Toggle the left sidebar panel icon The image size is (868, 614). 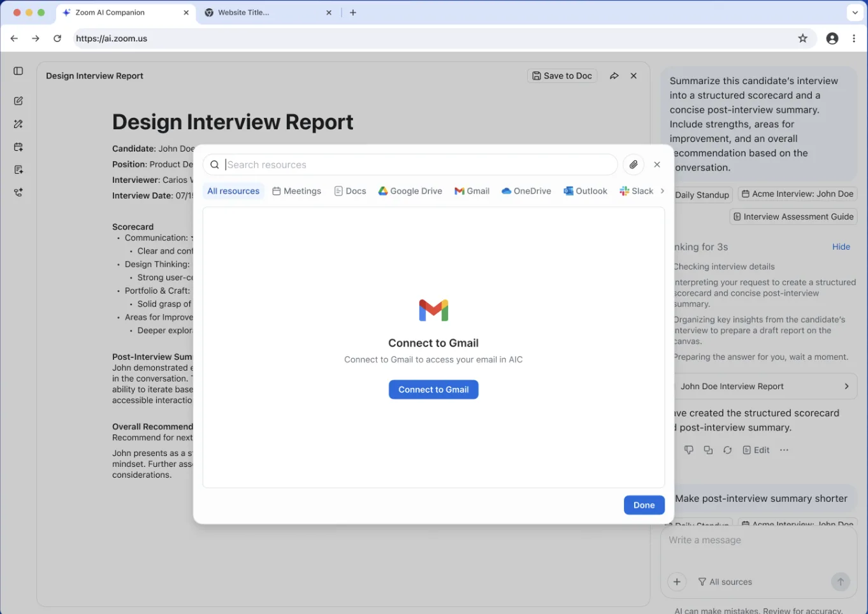coord(18,71)
